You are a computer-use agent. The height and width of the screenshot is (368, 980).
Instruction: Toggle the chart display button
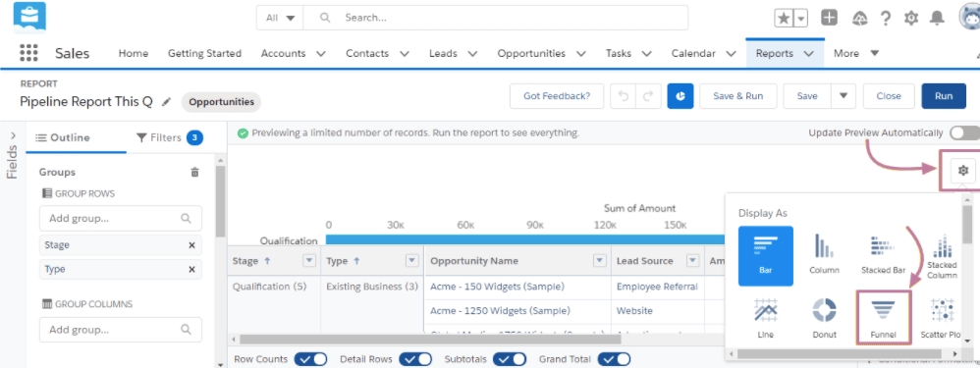point(680,96)
